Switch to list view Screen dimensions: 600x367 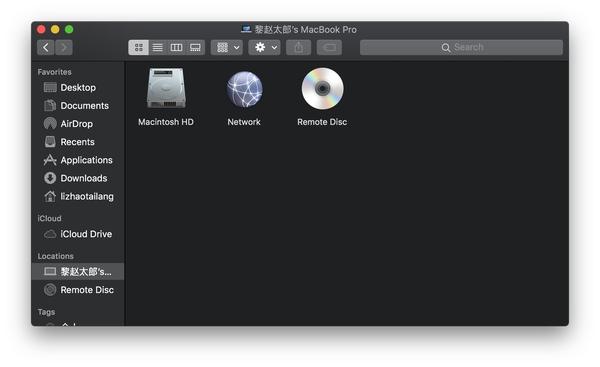[158, 47]
